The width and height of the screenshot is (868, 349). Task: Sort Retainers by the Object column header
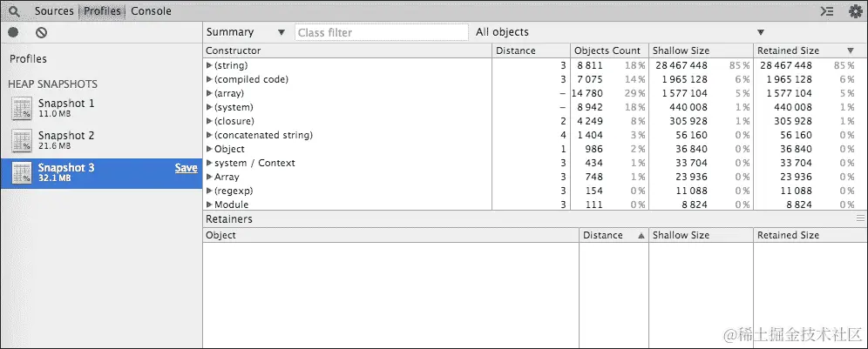click(x=390, y=235)
